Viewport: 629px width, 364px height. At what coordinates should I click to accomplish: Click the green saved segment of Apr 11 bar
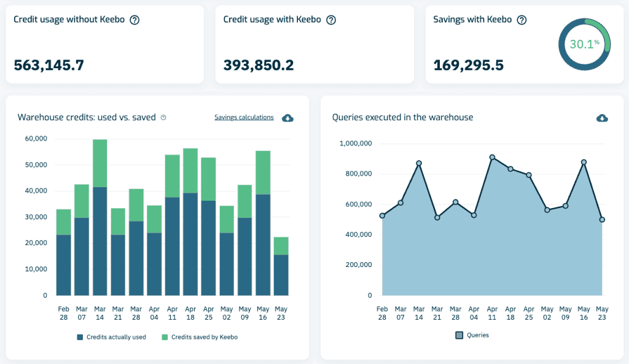click(x=173, y=176)
